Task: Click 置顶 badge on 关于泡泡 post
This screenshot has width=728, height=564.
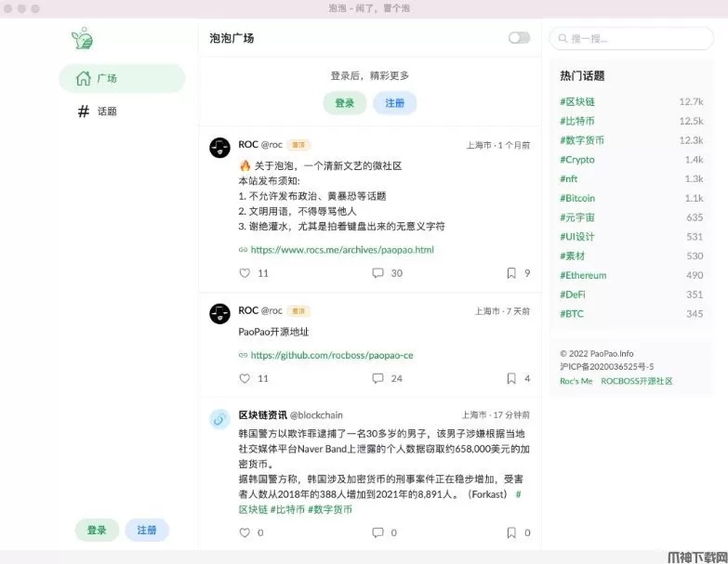Action: [298, 145]
